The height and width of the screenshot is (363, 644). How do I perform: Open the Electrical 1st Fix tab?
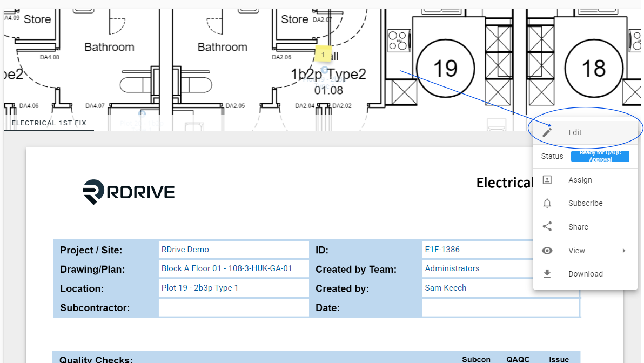pos(49,123)
